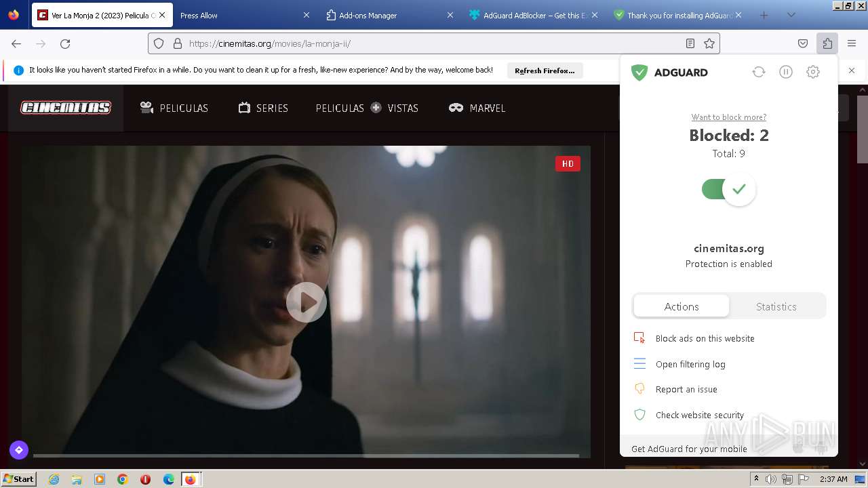The height and width of the screenshot is (488, 868).
Task: Launch Internet Explorer from taskbar
Action: tap(54, 479)
